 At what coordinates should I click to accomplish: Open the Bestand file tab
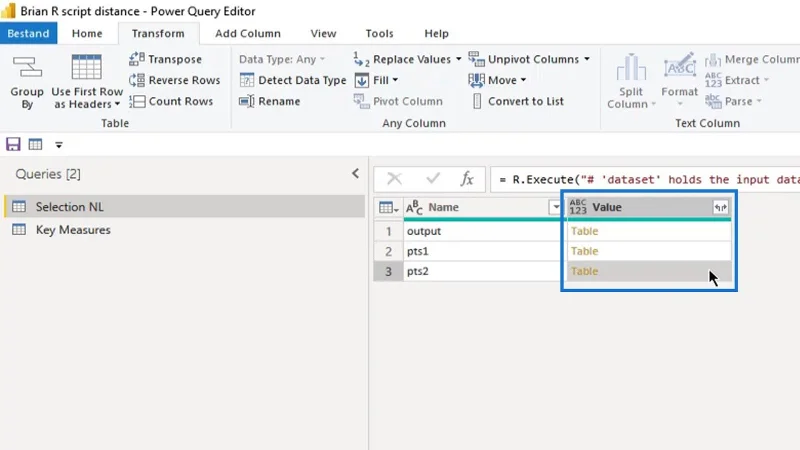pyautogui.click(x=29, y=33)
